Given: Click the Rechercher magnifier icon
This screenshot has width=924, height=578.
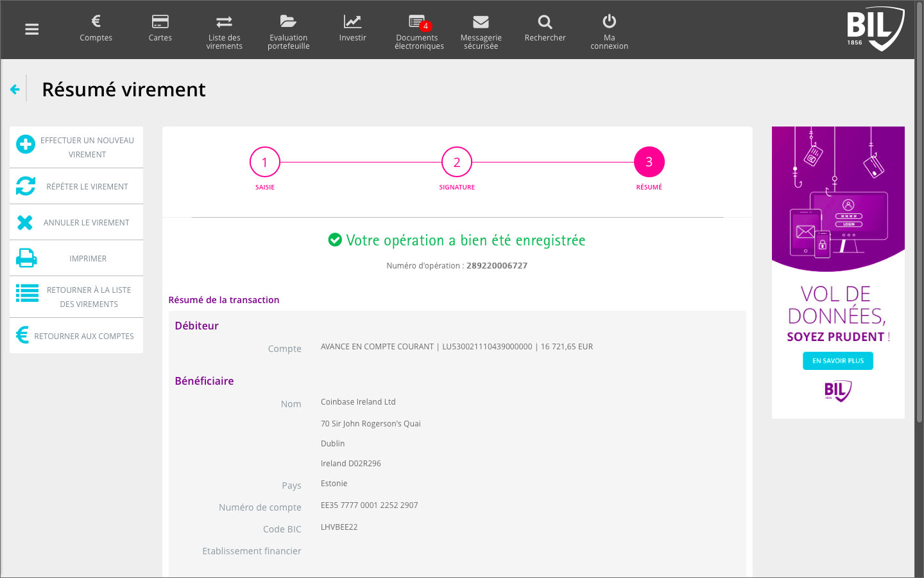Looking at the screenshot, I should click(545, 22).
